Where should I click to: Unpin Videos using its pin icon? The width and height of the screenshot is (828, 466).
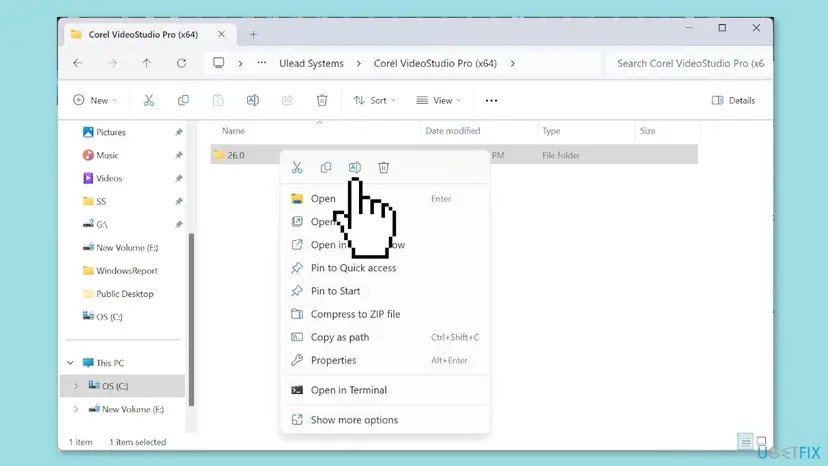pyautogui.click(x=179, y=179)
